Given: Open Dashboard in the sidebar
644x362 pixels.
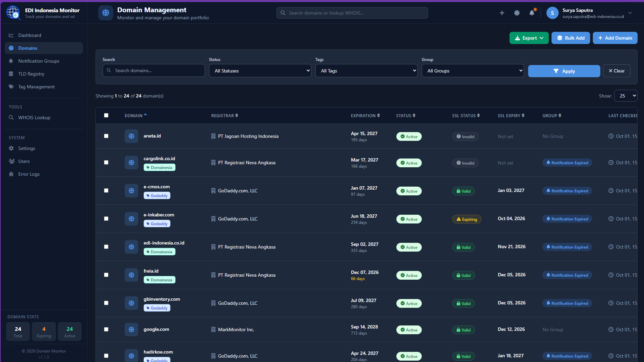Looking at the screenshot, I should click(44, 35).
